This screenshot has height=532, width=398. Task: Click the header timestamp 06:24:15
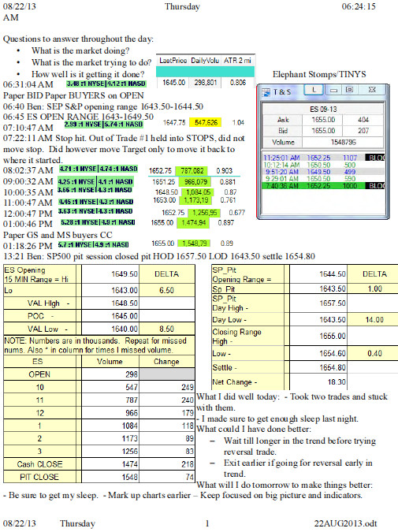(359, 6)
